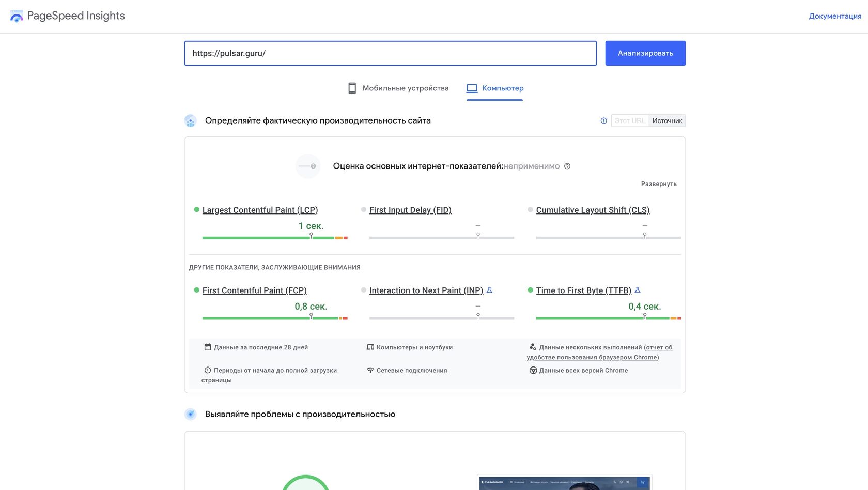868x490 pixels.
Task: Click the field performance section icon
Action: 191,121
